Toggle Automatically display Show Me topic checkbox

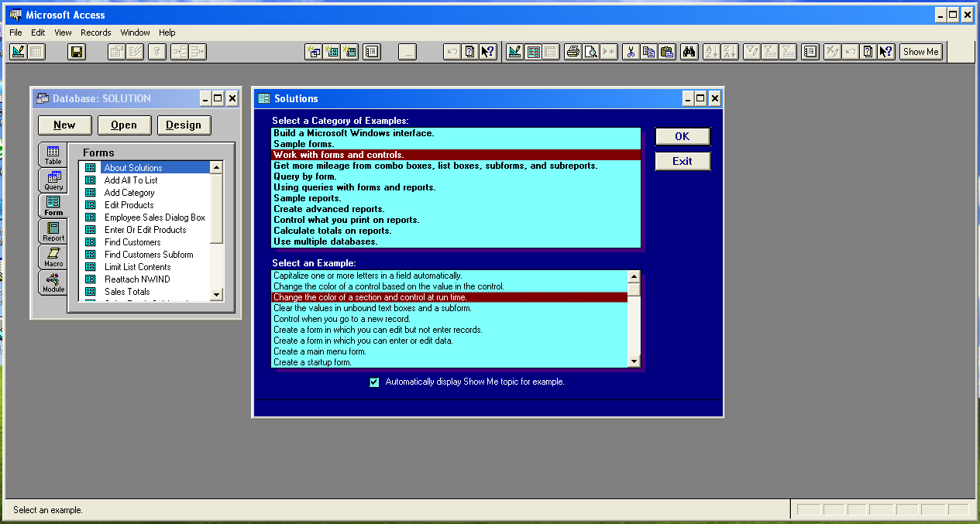click(374, 382)
